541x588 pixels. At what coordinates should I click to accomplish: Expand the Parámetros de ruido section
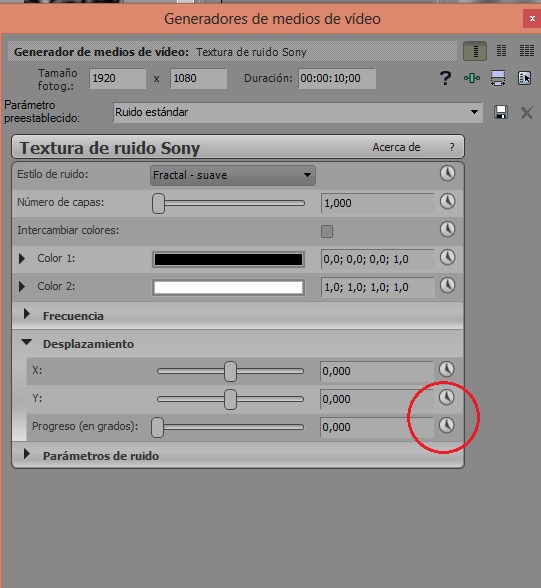27,454
